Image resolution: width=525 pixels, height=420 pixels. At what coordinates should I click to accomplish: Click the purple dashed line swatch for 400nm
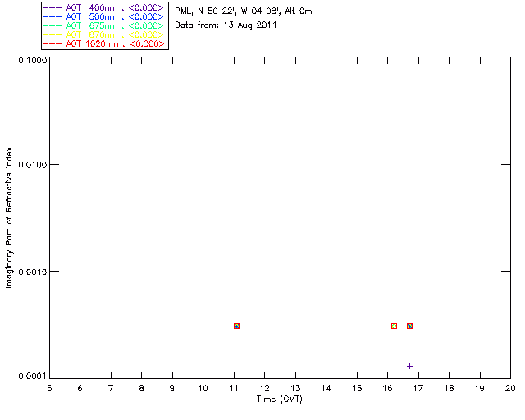coord(52,7)
